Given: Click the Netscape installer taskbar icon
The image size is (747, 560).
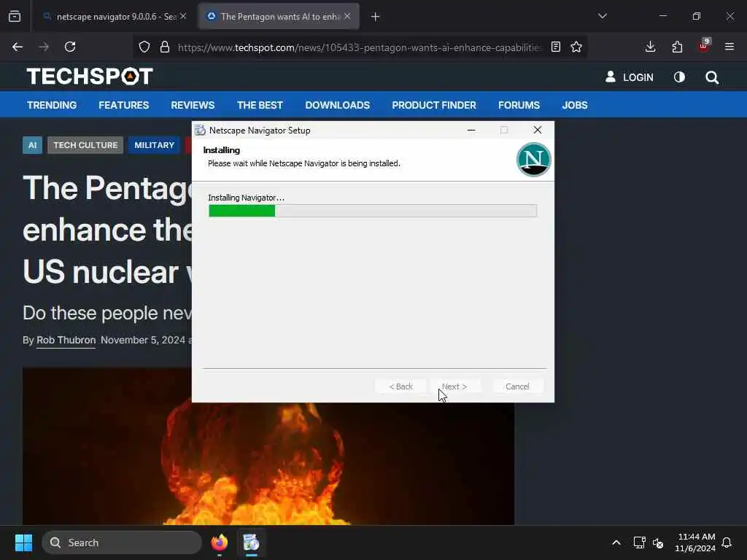Looking at the screenshot, I should click(251, 542).
